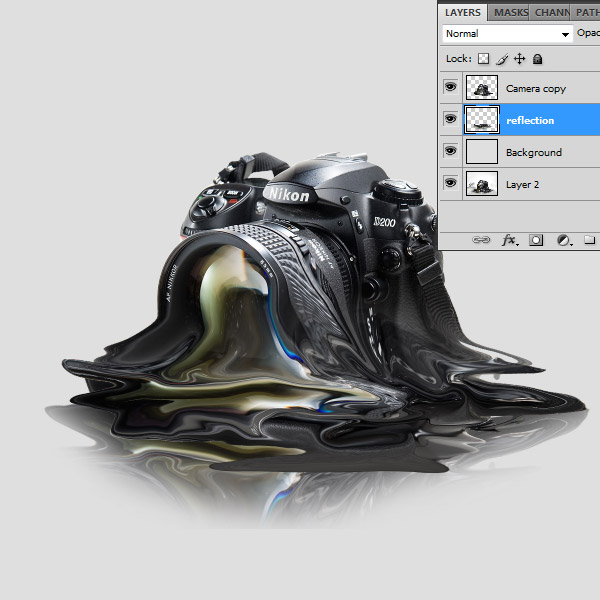Lock transparent pixels icon
Screen dimensions: 600x600
click(x=483, y=59)
